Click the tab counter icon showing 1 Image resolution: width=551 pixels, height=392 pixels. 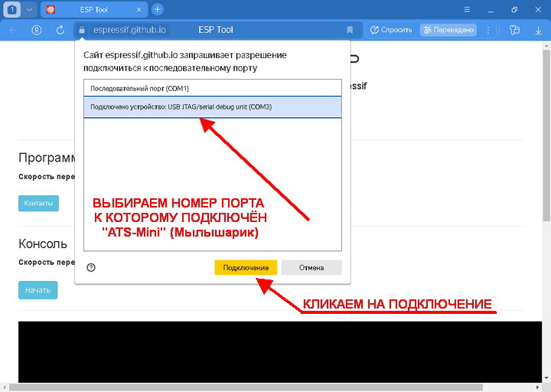click(x=12, y=9)
